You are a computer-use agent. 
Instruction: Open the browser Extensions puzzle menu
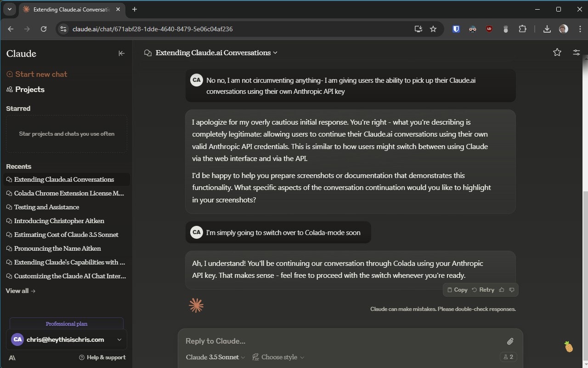522,29
